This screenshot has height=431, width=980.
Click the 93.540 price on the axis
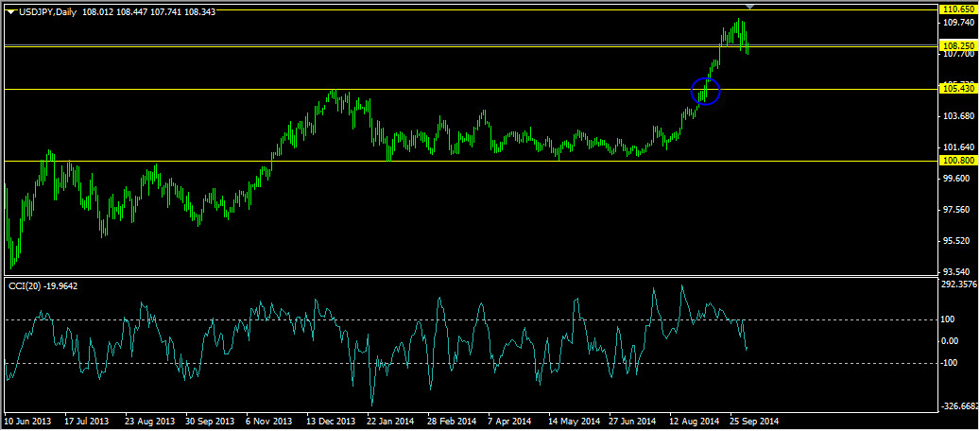[x=957, y=272]
